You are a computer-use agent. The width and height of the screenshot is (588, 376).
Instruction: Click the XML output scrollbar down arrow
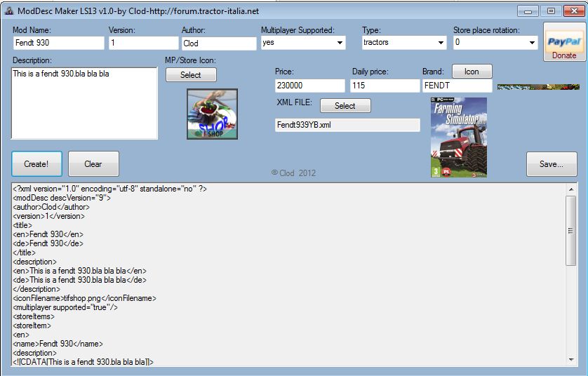(x=570, y=359)
